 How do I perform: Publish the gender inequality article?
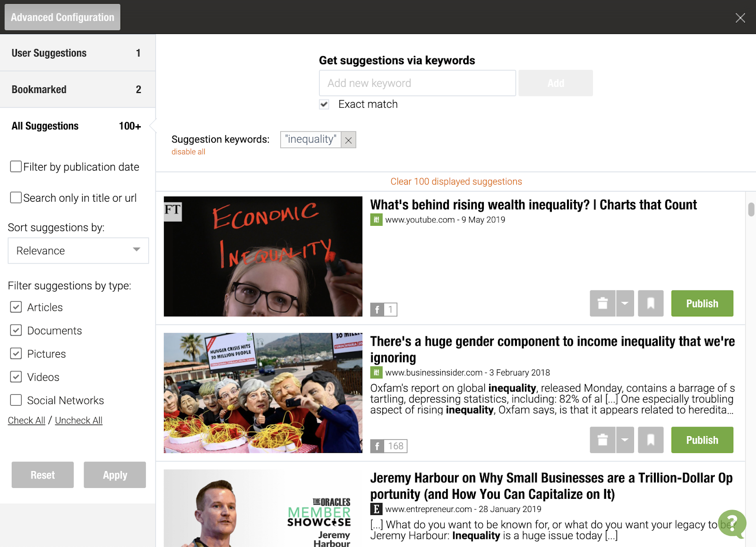click(702, 440)
